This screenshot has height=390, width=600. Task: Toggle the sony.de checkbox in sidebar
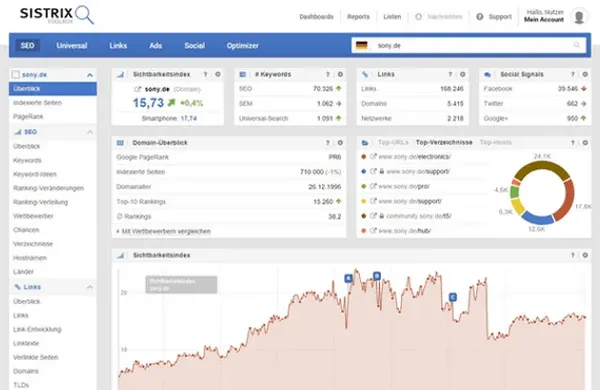point(16,75)
